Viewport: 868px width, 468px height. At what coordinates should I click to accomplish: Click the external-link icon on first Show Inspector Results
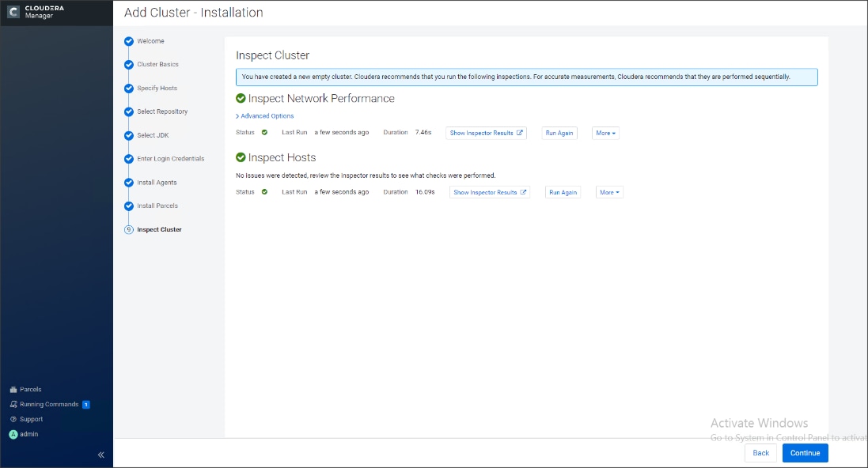520,133
